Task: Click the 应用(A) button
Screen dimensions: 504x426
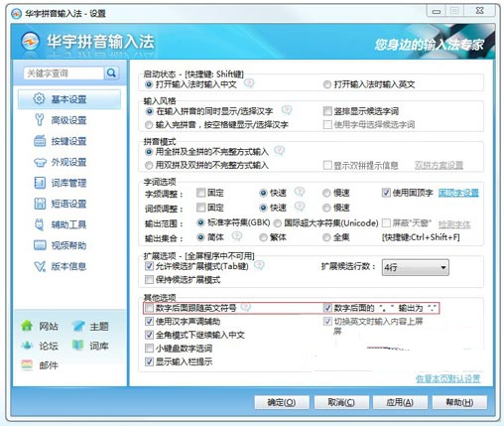Action: click(x=400, y=402)
